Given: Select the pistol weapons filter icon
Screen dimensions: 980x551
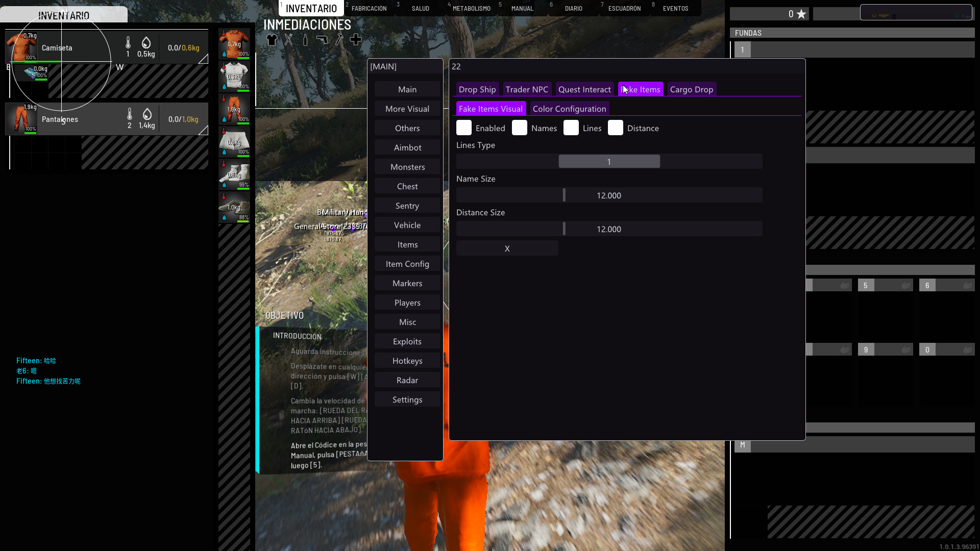Looking at the screenshot, I should pyautogui.click(x=322, y=40).
